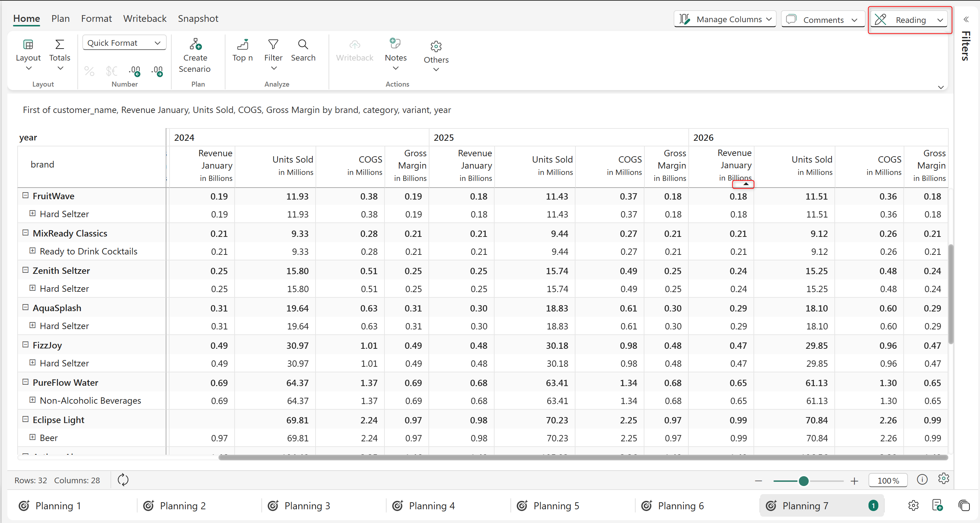Click the Search magnifier icon
Image resolution: width=980 pixels, height=523 pixels.
303,45
